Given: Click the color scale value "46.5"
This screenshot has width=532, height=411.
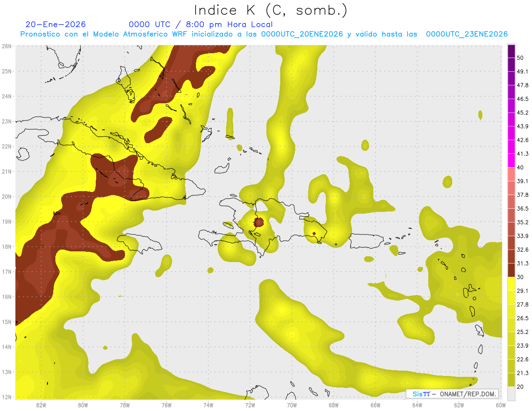Looking at the screenshot, I should (523, 99).
